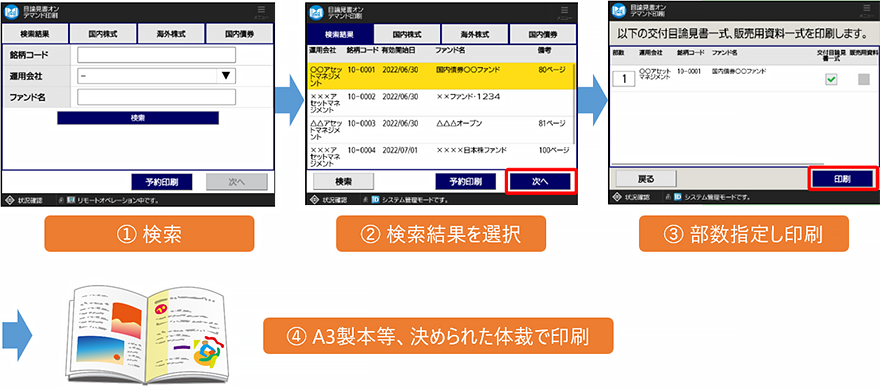The image size is (880, 388).
Task: Click the 2022/07/01 date cell
Action: [400, 150]
